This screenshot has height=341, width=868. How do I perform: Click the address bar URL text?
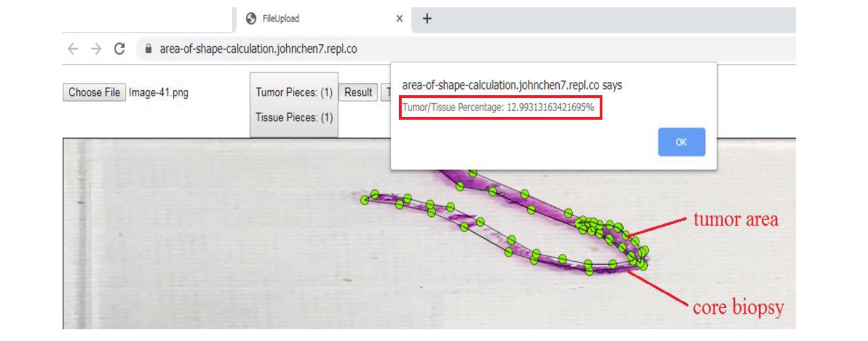click(x=258, y=49)
